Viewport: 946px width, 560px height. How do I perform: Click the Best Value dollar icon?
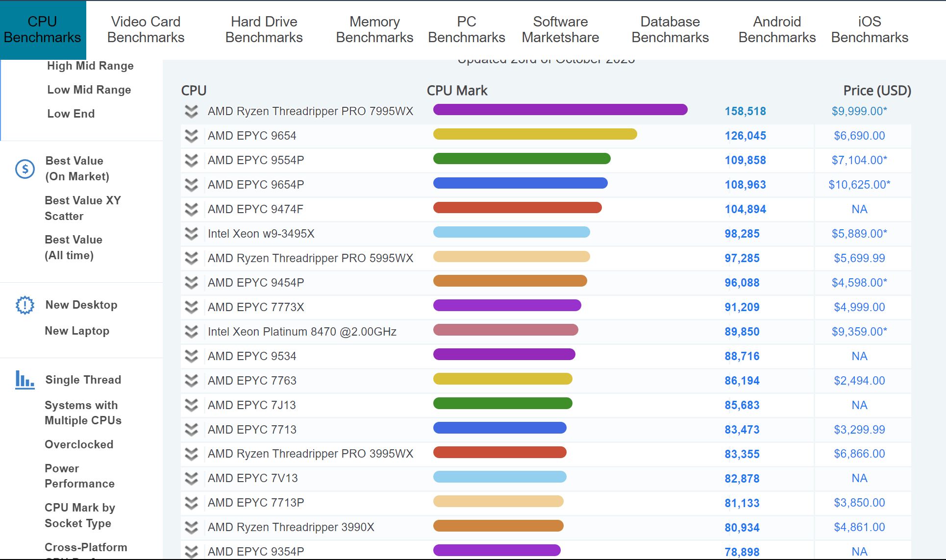(x=25, y=169)
